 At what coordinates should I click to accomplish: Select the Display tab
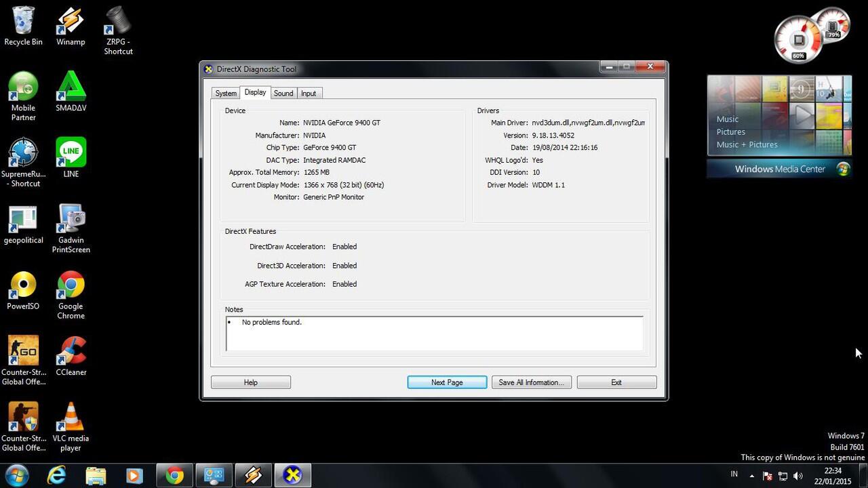click(256, 92)
